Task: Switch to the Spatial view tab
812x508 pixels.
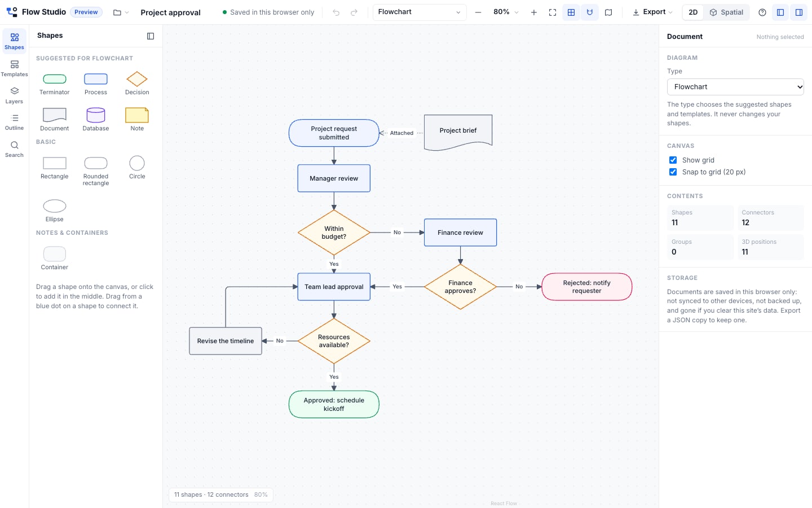Action: 726,12
